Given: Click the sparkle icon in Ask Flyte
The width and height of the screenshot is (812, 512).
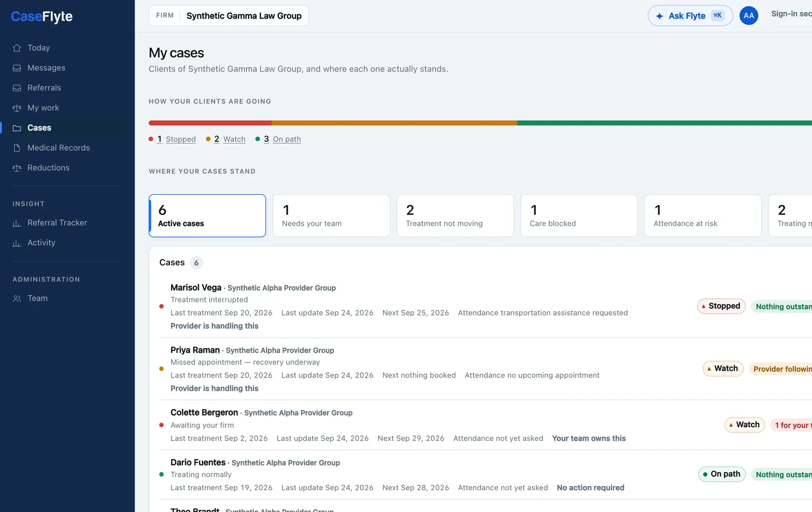Looking at the screenshot, I should tap(659, 16).
